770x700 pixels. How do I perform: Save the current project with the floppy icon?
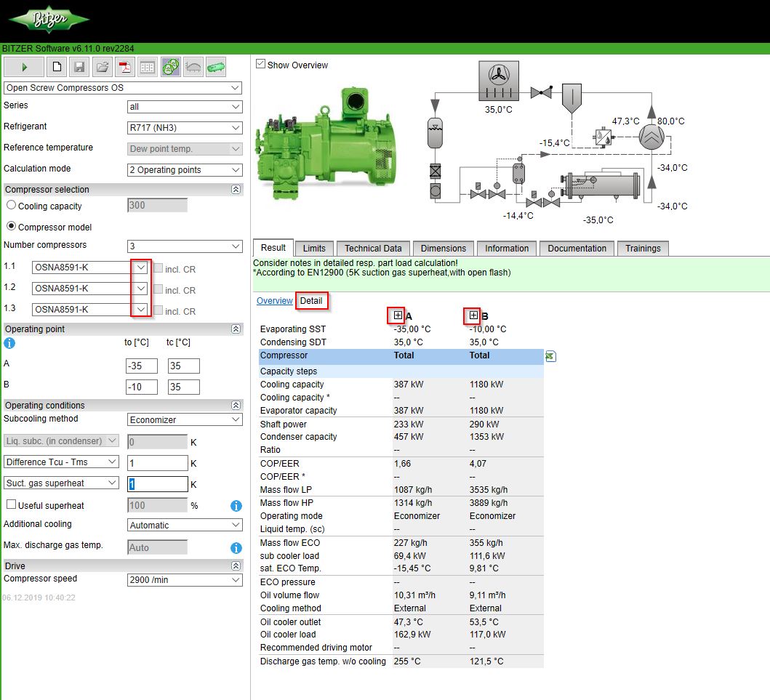tap(79, 66)
